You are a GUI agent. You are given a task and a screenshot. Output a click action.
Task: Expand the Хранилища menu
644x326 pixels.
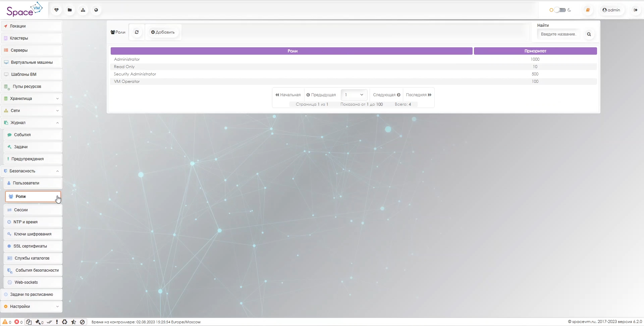(x=32, y=99)
